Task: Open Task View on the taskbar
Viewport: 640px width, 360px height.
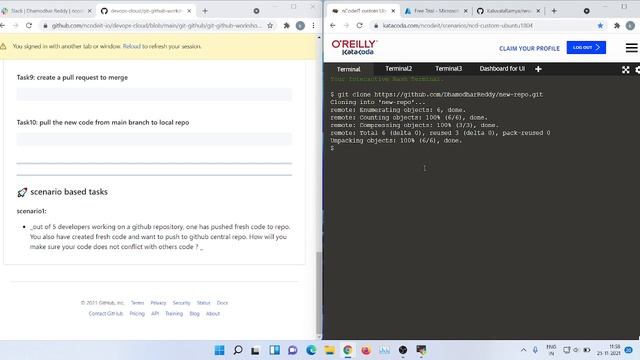Action: point(256,350)
